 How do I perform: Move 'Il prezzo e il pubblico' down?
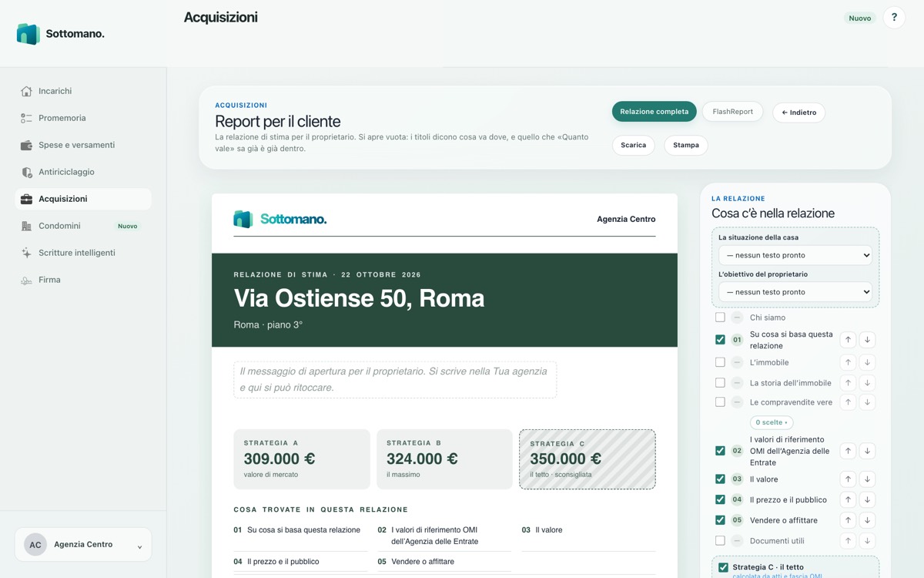click(x=867, y=499)
